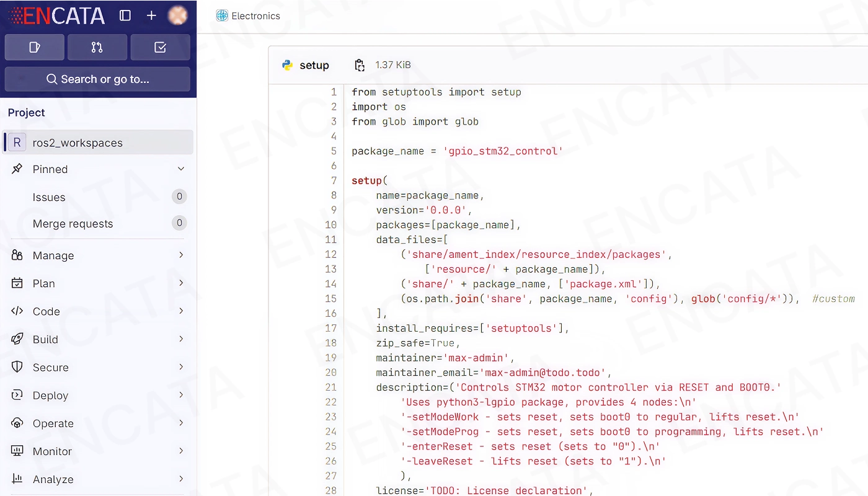Screen dimensions: 868x496
Task: Copy file path clipboard icon
Action: pos(360,65)
